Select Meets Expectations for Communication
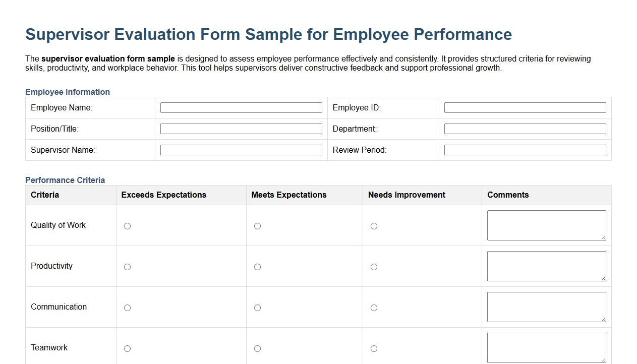637x364 pixels. point(257,308)
